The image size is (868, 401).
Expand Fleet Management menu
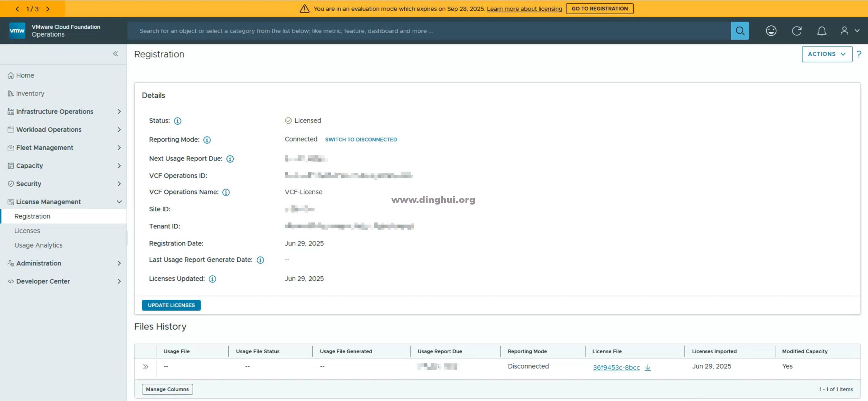click(x=63, y=148)
